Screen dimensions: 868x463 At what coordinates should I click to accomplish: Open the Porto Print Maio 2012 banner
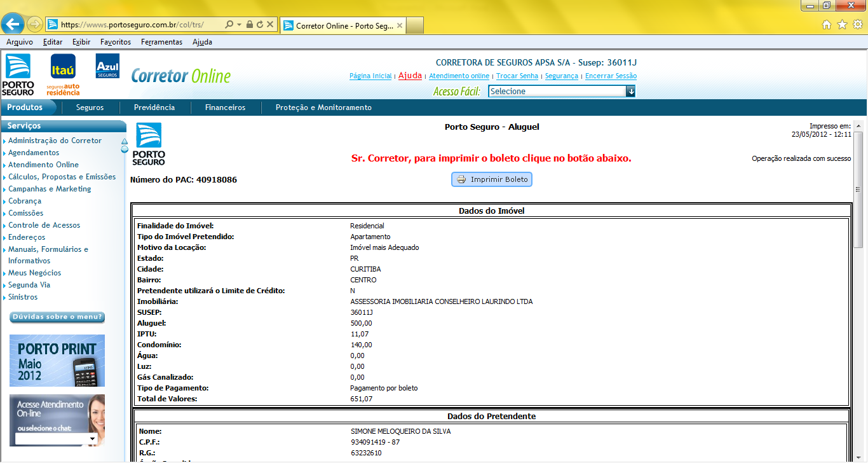point(57,361)
